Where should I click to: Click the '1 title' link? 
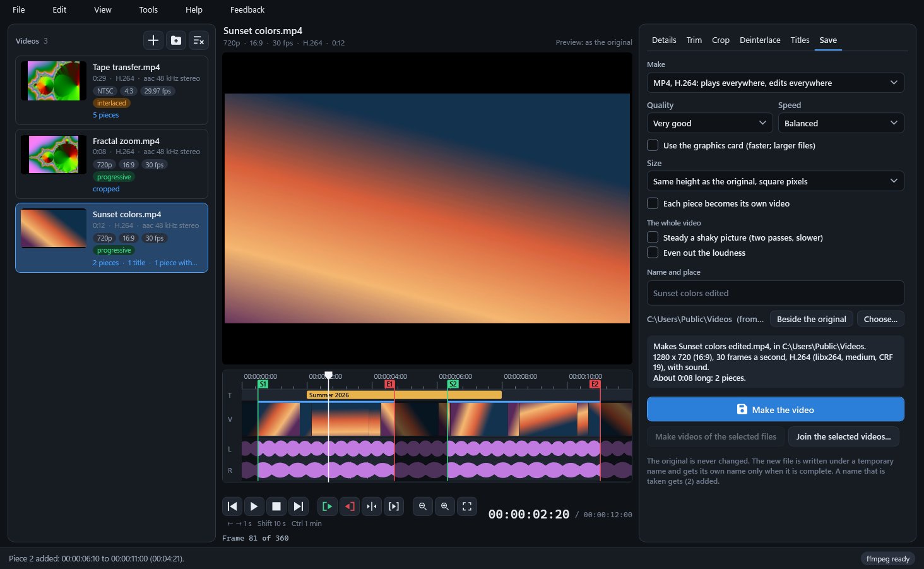click(x=136, y=263)
